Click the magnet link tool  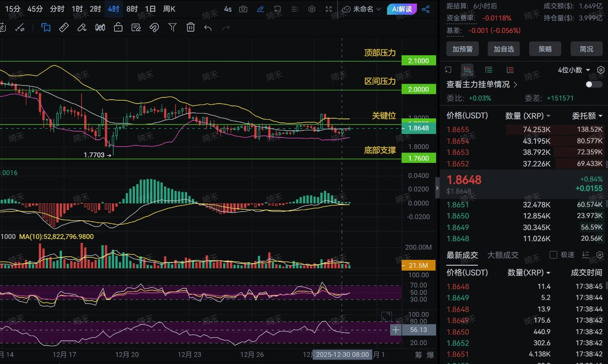[154, 28]
